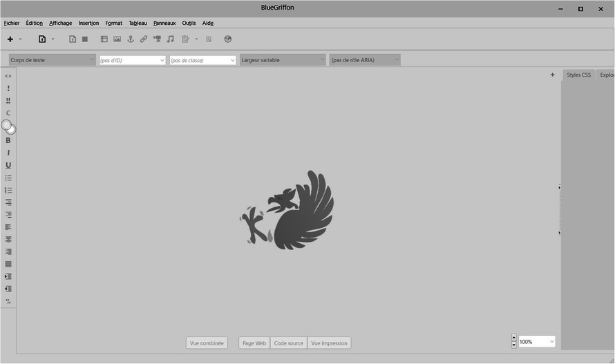Click the insert link chain icon
Viewport: 615px width, 364px height.
click(144, 39)
